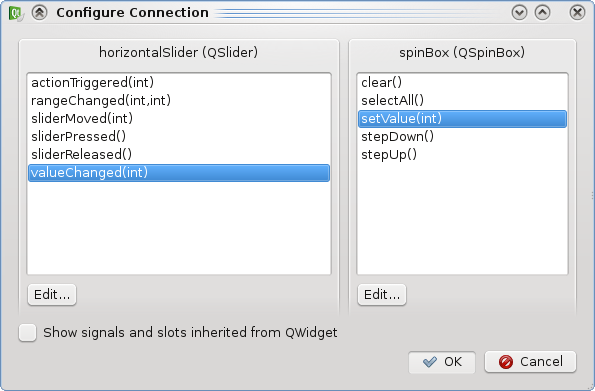Screen dimensions: 595x391
Task: Select the stepUp() slot
Action: point(462,155)
